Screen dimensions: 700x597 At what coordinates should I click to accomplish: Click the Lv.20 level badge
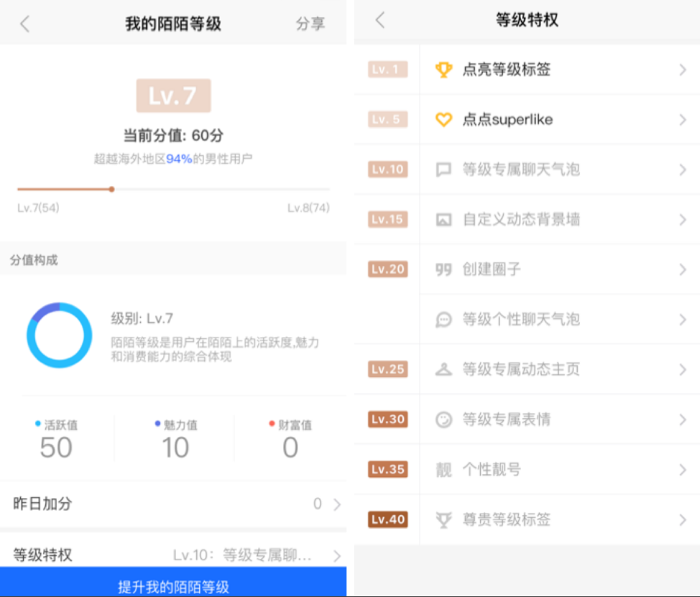coord(387,269)
